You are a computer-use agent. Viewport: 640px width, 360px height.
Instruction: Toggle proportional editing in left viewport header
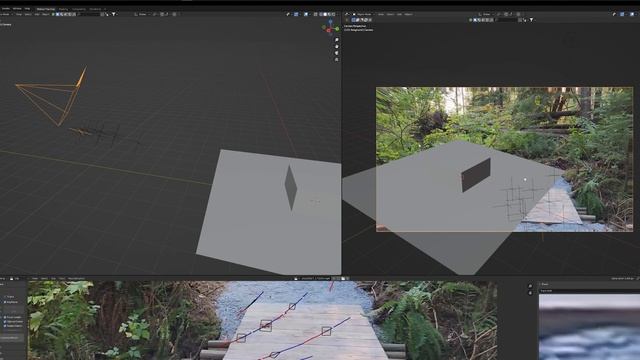coord(174,14)
